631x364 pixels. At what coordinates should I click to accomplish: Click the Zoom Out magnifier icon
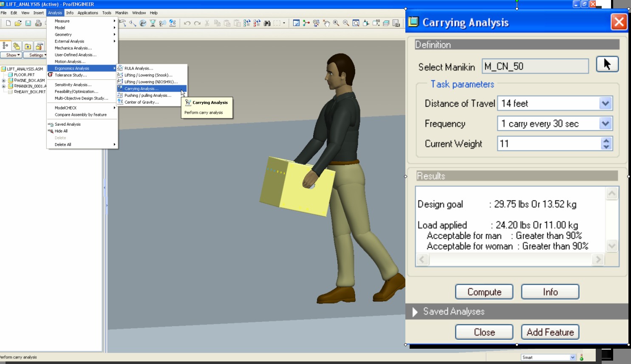[x=346, y=23]
